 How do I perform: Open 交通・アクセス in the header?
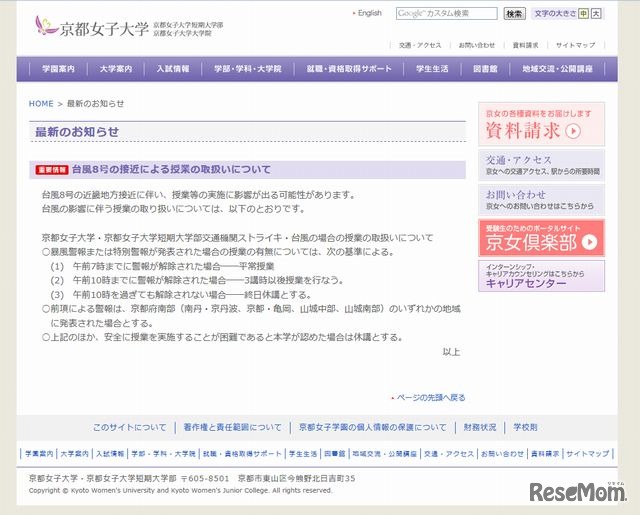[x=420, y=45]
